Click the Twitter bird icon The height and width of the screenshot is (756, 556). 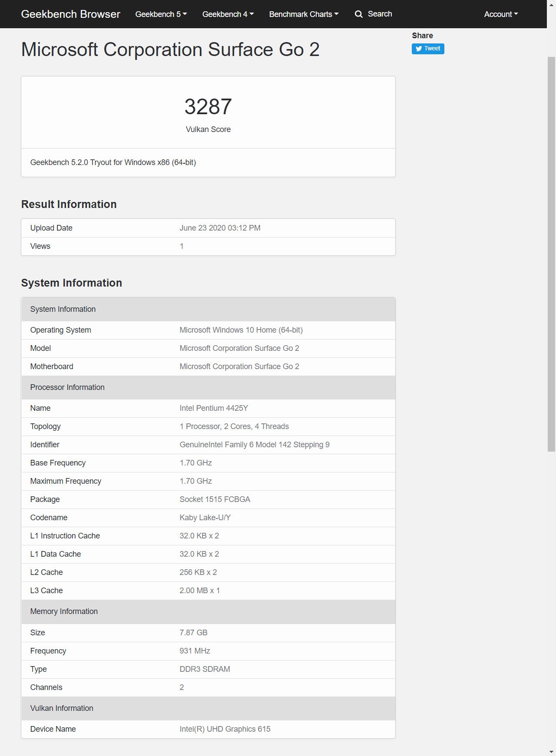coord(419,49)
